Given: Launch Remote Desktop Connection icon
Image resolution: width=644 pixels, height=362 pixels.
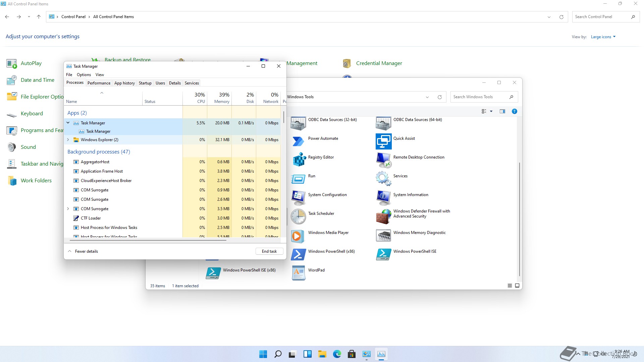Looking at the screenshot, I should pos(384,160).
